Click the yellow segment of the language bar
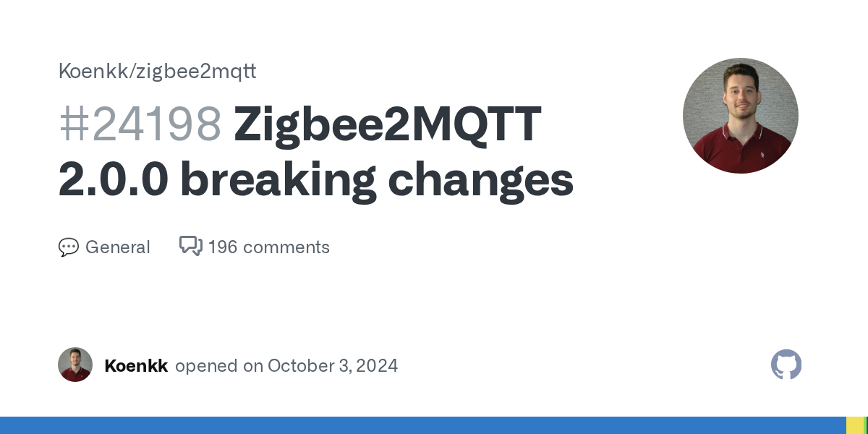 pyautogui.click(x=854, y=425)
